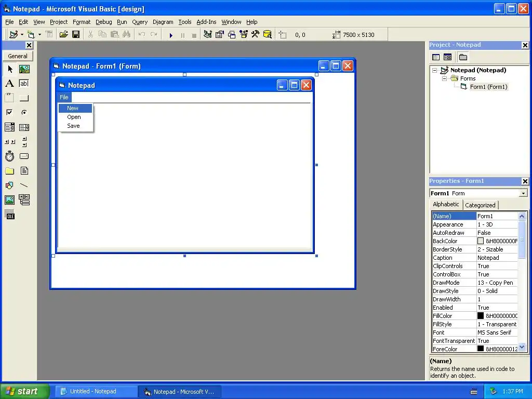Select the ComboBox control tool
The width and height of the screenshot is (532, 399).
coord(10,127)
